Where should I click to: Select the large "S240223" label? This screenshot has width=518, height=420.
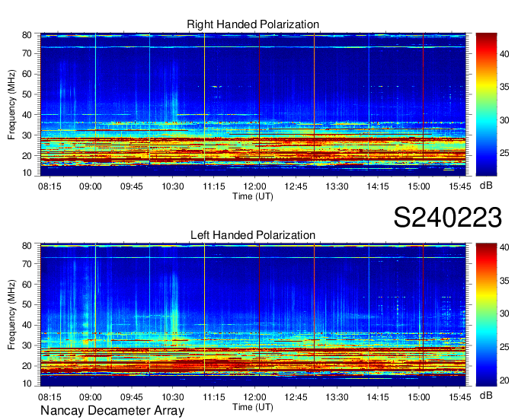coord(448,218)
